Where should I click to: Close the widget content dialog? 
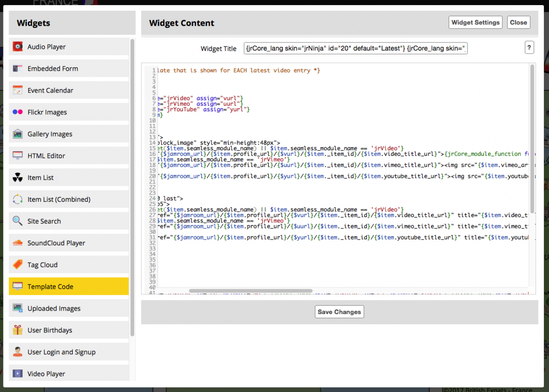coord(519,23)
